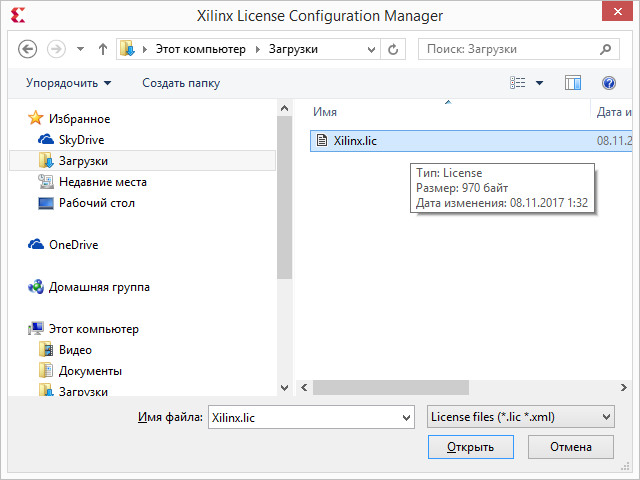Expand the Имя файла dropdown
Screen dimensions: 640x480
tap(406, 418)
